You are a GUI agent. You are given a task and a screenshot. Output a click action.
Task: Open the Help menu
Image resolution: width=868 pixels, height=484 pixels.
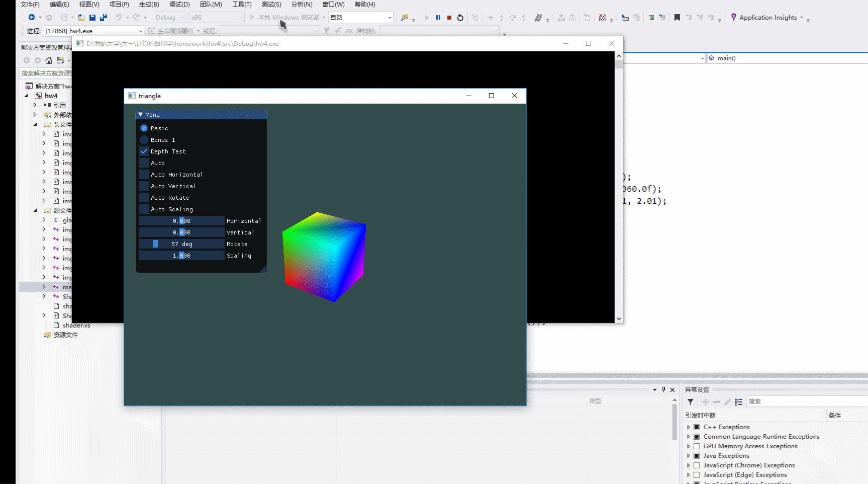point(365,5)
